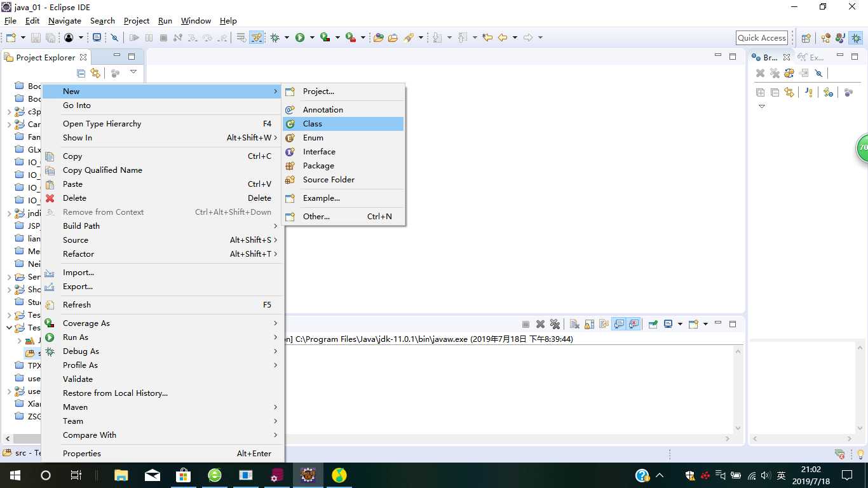
Task: Expand the jndi project tree node
Action: click(9, 213)
